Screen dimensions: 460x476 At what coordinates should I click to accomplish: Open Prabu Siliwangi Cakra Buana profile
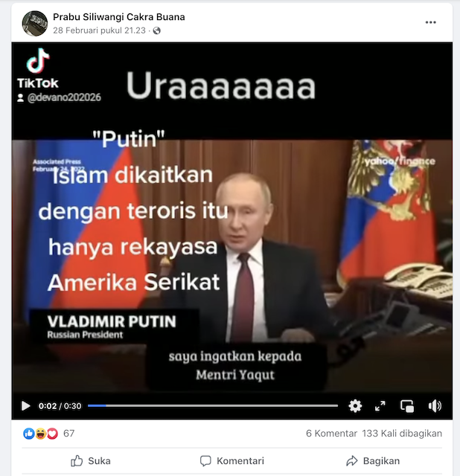(119, 17)
